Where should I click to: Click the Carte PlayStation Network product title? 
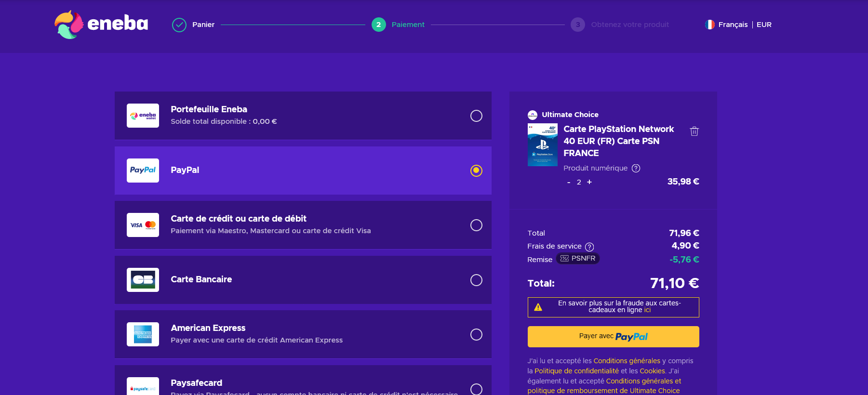618,141
